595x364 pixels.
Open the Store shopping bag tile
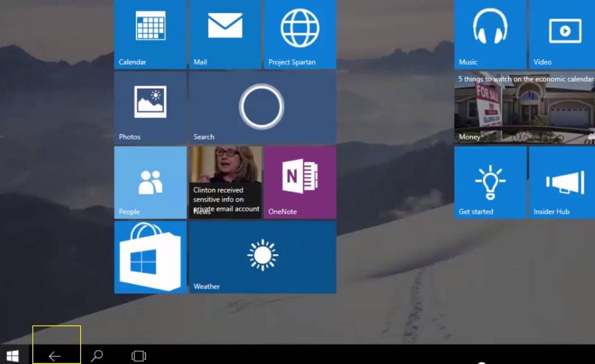click(x=150, y=257)
